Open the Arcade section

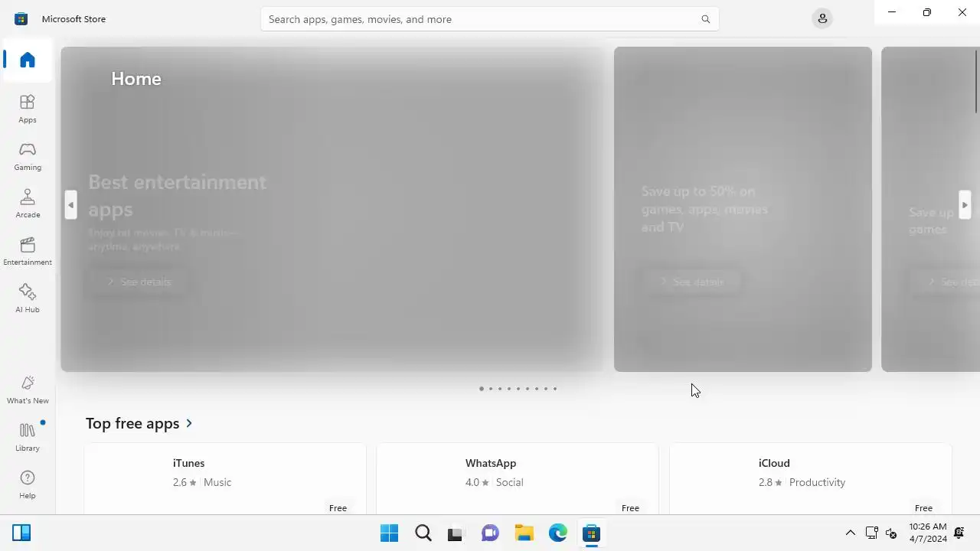pos(28,204)
